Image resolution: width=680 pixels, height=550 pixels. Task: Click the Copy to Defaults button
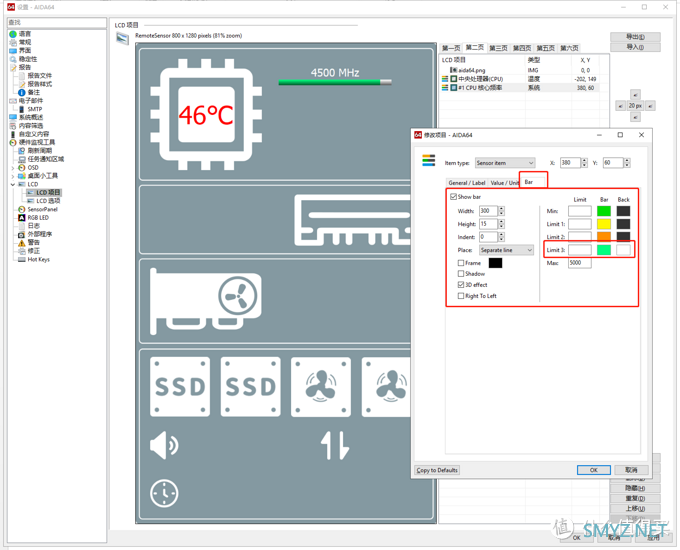[x=437, y=470]
